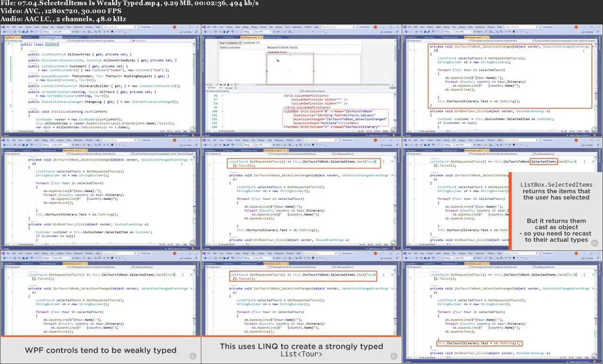Open Document Outline side tab in designer frame
Image resolution: width=603 pixels, height=364 pixels.
203,51
